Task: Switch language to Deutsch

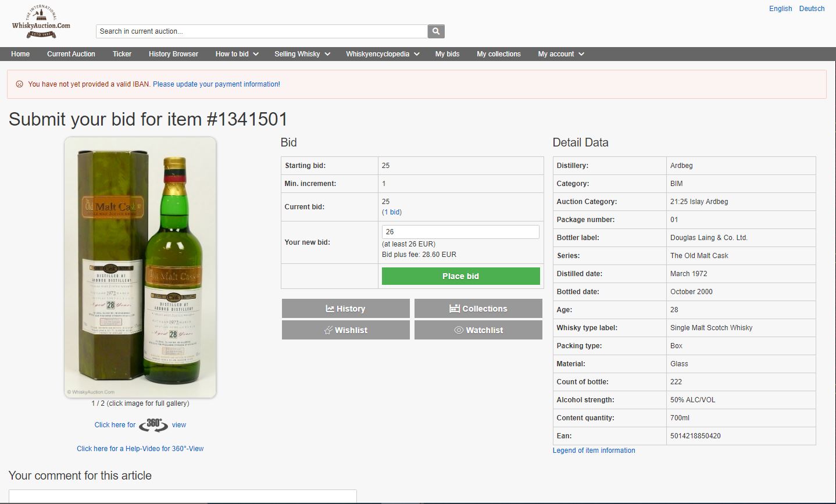Action: click(812, 9)
